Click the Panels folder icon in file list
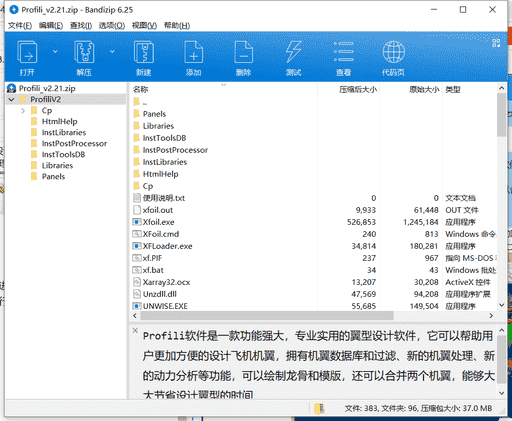Screen dimensions: 512x421 [x=137, y=114]
